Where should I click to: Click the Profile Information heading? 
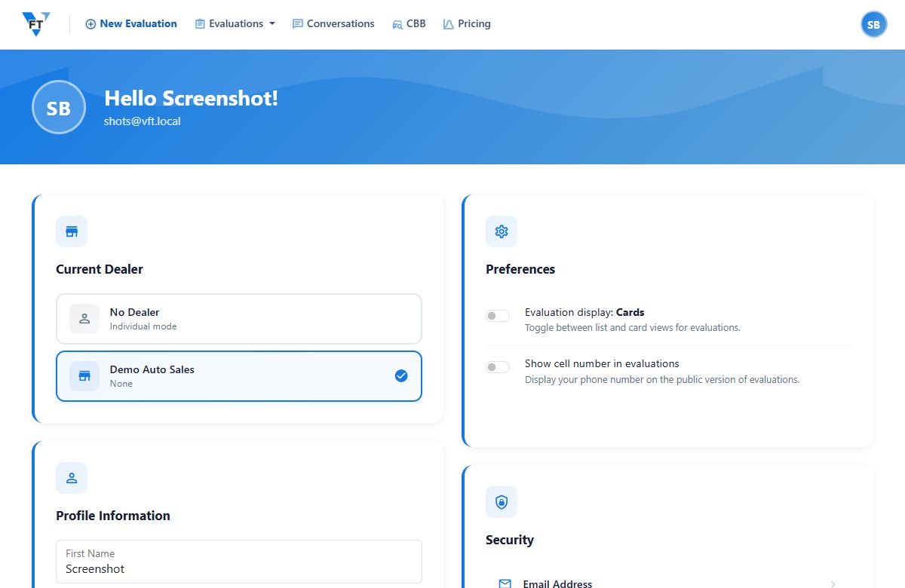coord(113,516)
